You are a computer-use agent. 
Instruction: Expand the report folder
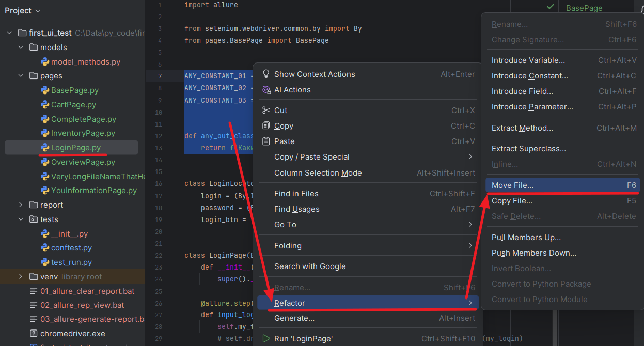tap(21, 205)
